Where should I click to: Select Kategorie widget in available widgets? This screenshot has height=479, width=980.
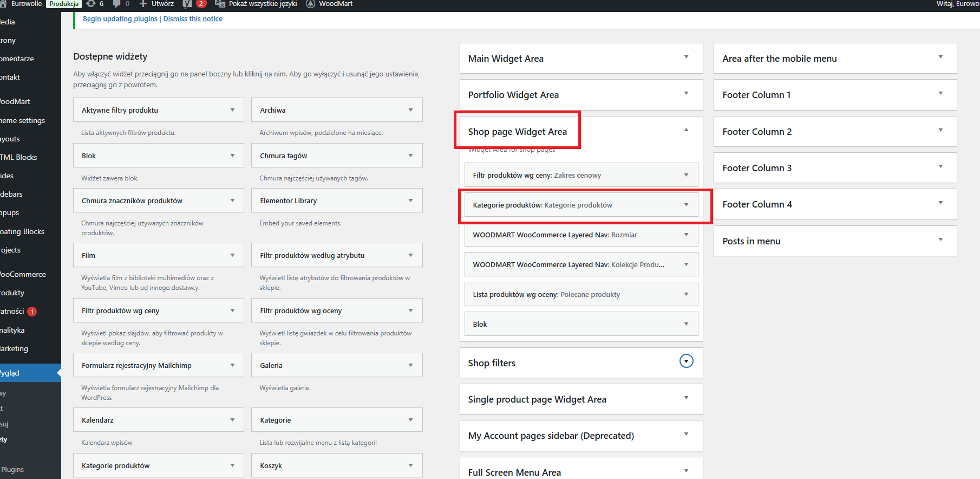click(337, 420)
